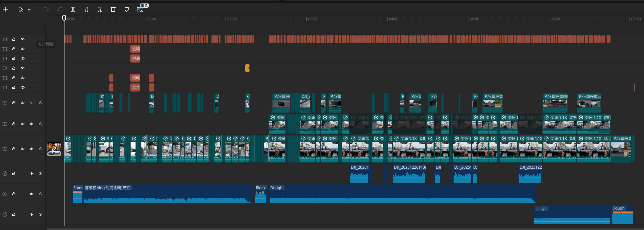Lock the DJI audio track
The width and height of the screenshot is (644, 230).
(x=14, y=174)
